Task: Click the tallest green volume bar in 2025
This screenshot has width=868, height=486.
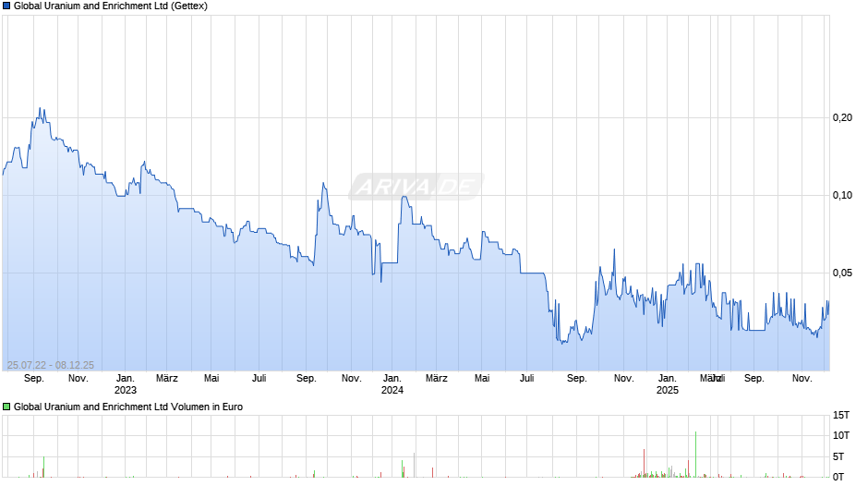Action: 696,455
